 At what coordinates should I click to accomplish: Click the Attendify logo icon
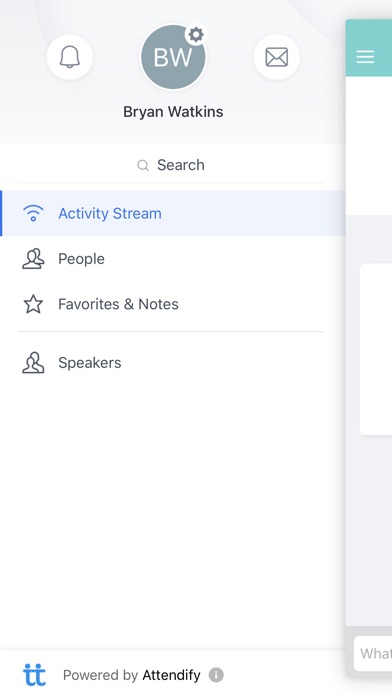[35, 675]
